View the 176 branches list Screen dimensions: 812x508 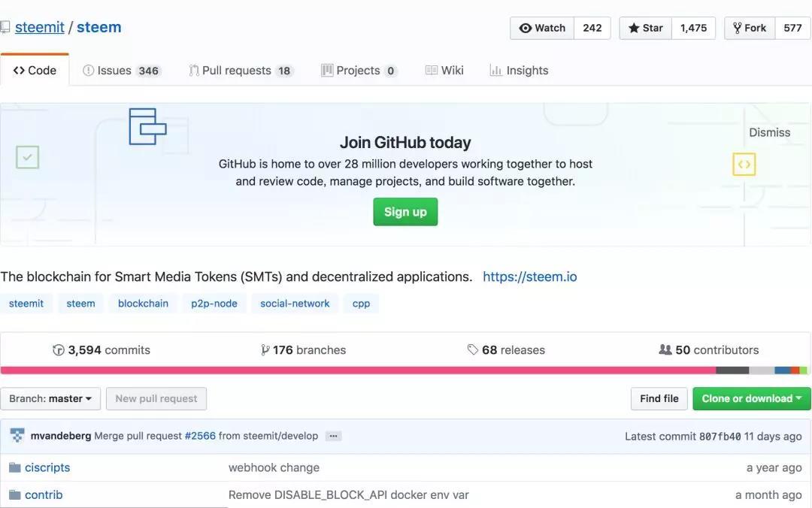[x=304, y=350]
